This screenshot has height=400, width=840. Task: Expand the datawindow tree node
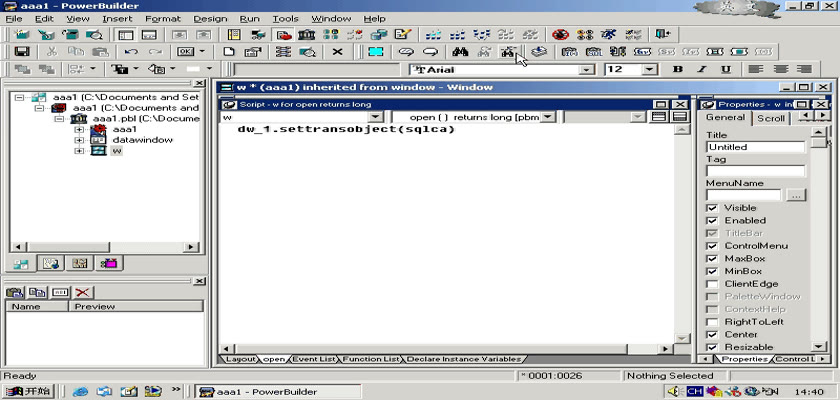coord(79,140)
